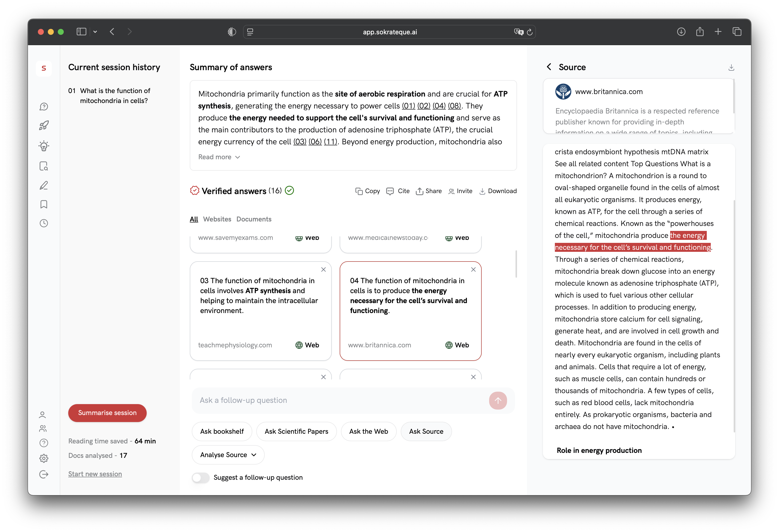The image size is (779, 532).
Task: Open a new Safari tab
Action: click(718, 32)
